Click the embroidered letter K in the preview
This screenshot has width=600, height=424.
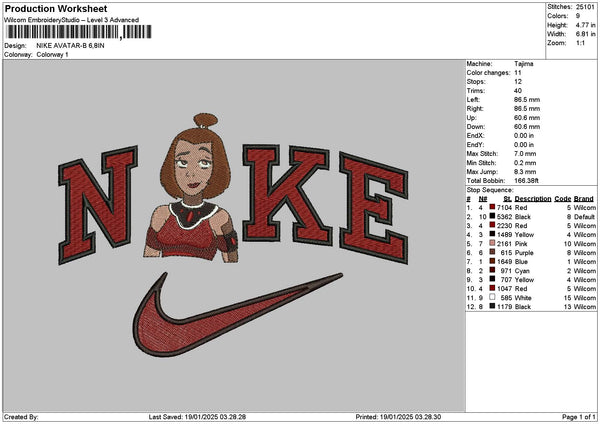[286, 194]
